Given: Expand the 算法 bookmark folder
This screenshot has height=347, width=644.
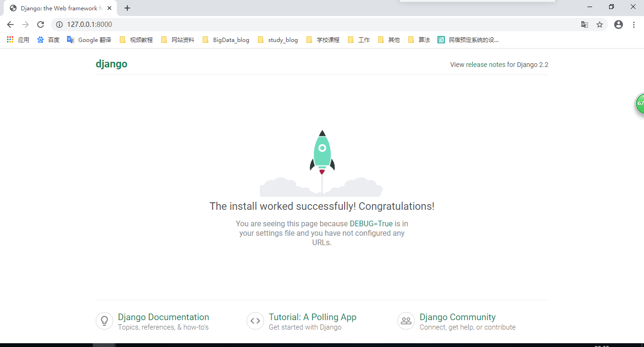Looking at the screenshot, I should click(419, 40).
